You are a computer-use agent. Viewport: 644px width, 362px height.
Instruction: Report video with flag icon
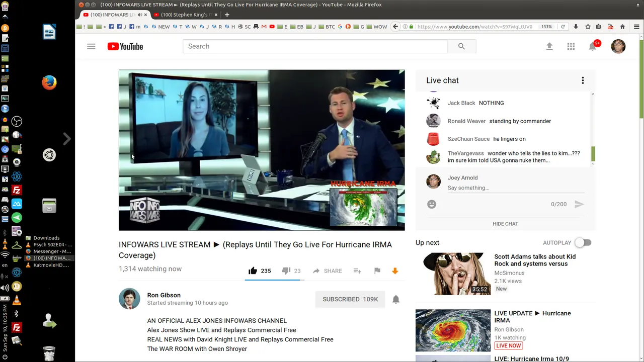377,270
